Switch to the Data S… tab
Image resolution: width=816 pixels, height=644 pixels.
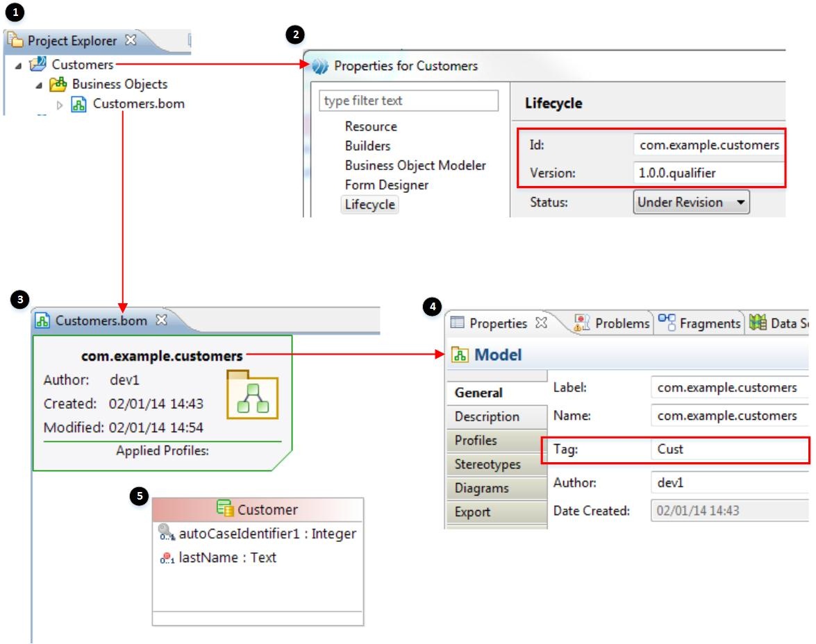pyautogui.click(x=778, y=323)
